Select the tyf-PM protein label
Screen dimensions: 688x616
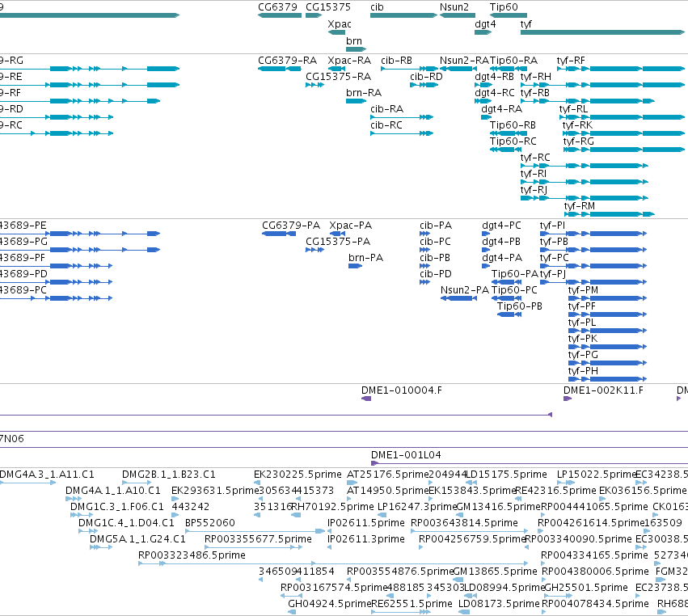click(583, 290)
